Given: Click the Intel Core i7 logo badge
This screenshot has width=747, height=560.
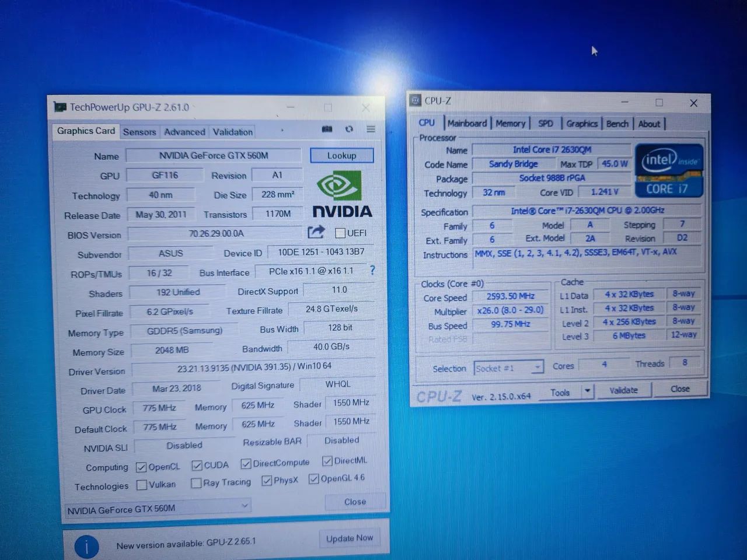Looking at the screenshot, I should pos(668,170).
